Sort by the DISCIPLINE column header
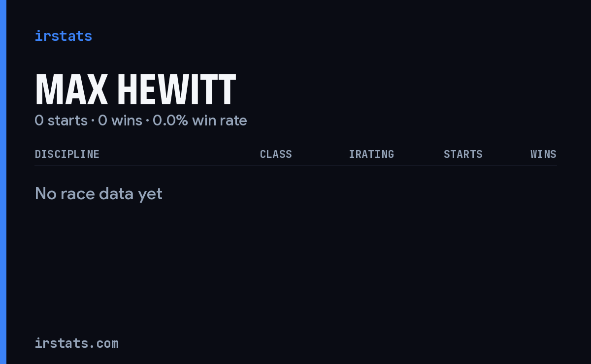This screenshot has width=591, height=364. [67, 154]
